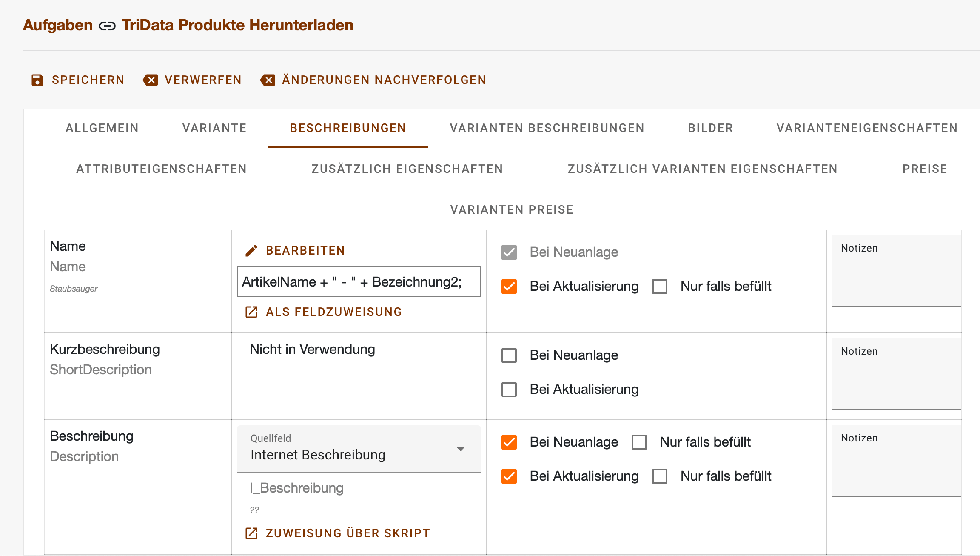Open the VARIANTEN PREISE tab

pyautogui.click(x=512, y=210)
